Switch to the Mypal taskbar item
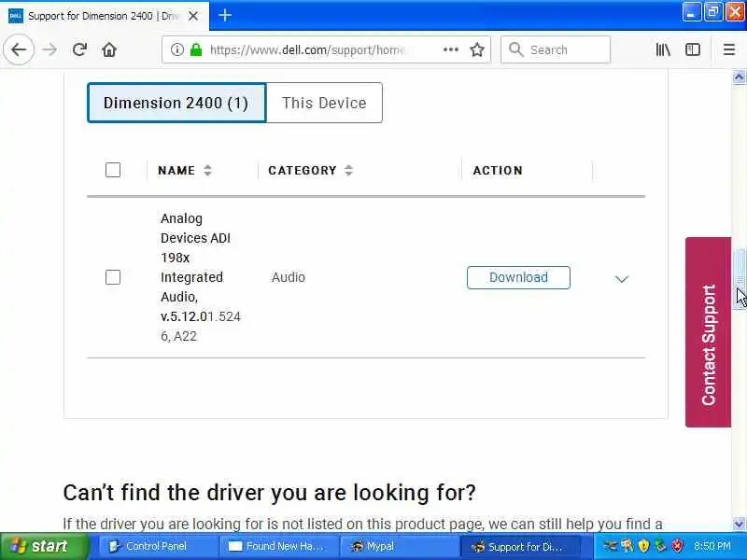This screenshot has width=747, height=560. (398, 546)
